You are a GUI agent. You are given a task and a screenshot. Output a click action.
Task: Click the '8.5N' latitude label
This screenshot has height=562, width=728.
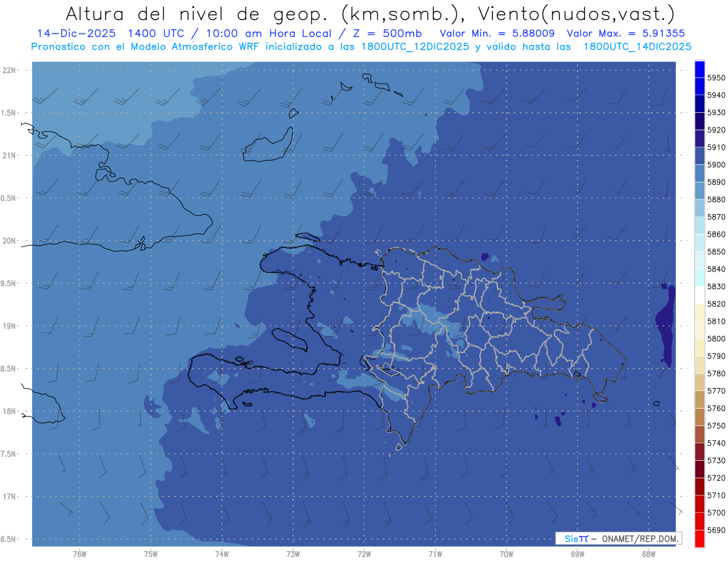[x=9, y=369]
